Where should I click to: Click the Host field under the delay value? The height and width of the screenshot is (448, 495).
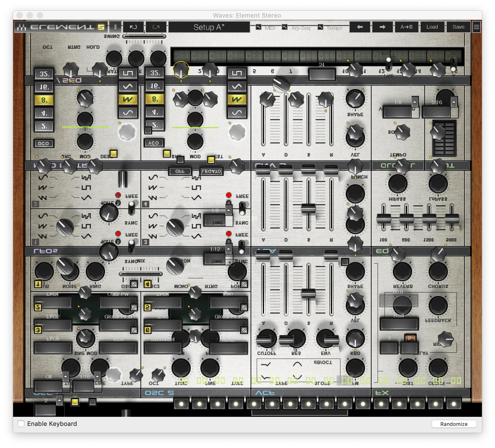pyautogui.click(x=399, y=324)
